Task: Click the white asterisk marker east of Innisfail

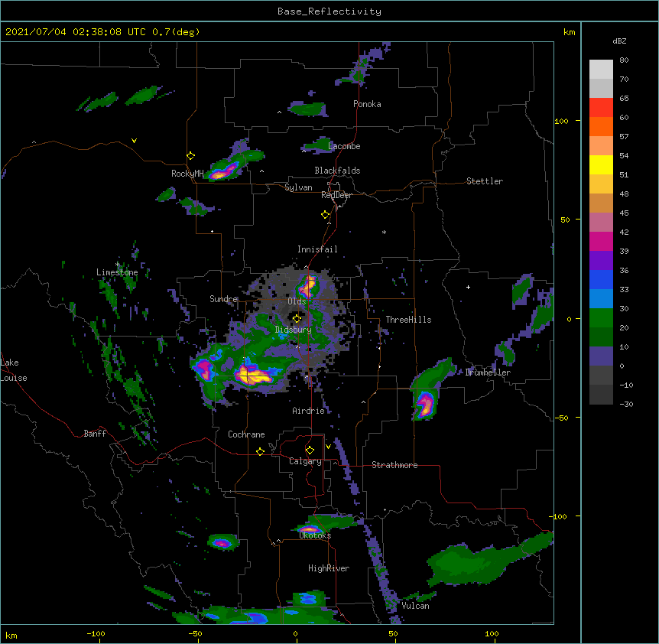Action: pyautogui.click(x=384, y=232)
